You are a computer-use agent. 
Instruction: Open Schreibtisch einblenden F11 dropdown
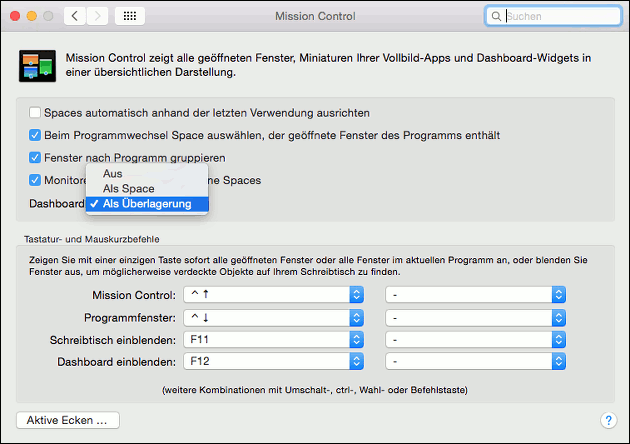274,340
